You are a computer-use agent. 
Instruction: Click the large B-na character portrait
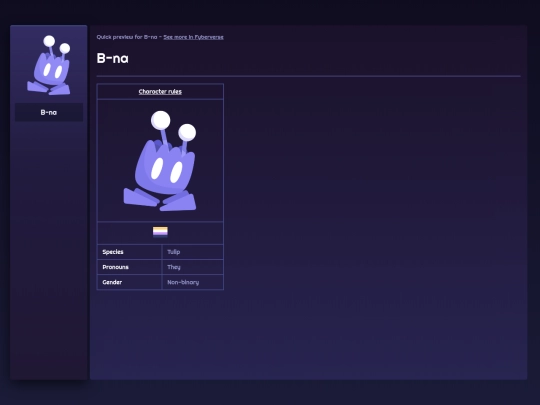coord(160,161)
